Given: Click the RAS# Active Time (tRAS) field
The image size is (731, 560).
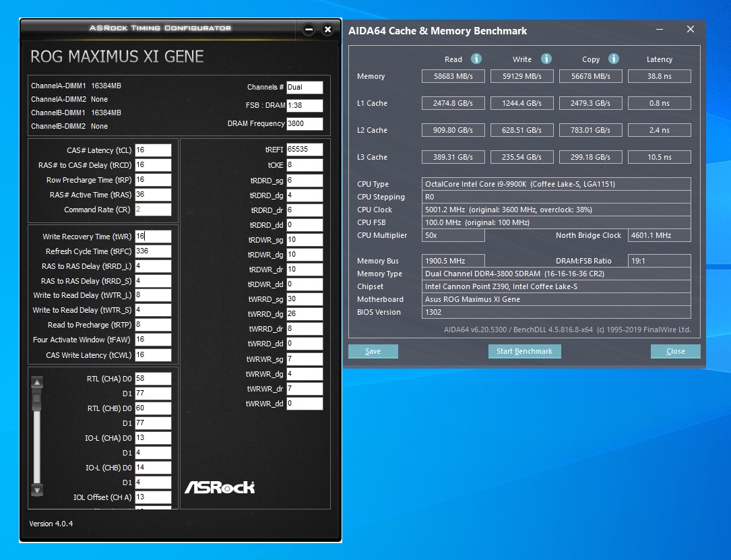Looking at the screenshot, I should pos(153,195).
